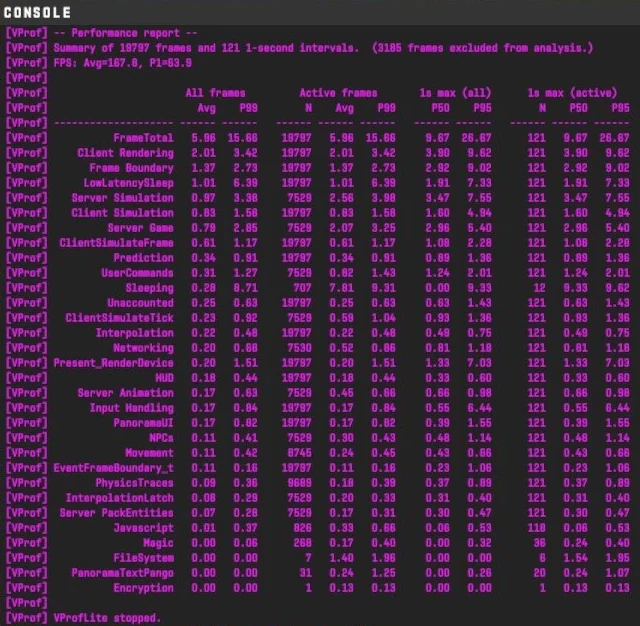Click Javascript Active frames N value 826
This screenshot has width=640, height=626.
click(x=302, y=528)
